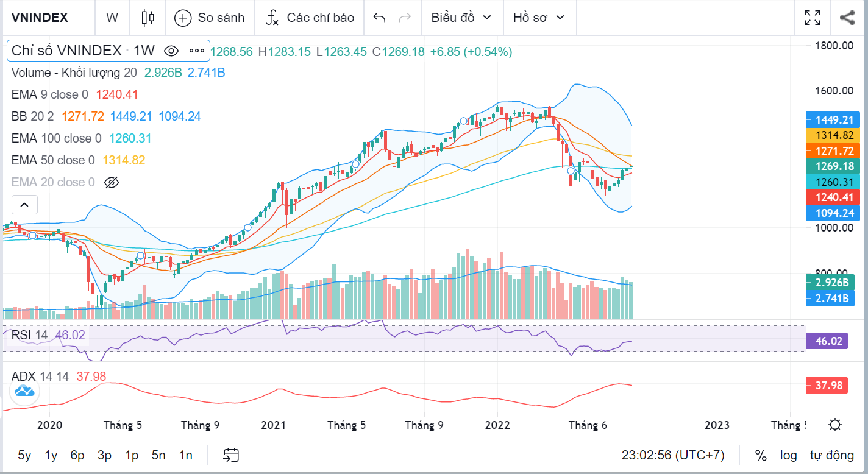Click the 1271.72 orange price label

[833, 150]
